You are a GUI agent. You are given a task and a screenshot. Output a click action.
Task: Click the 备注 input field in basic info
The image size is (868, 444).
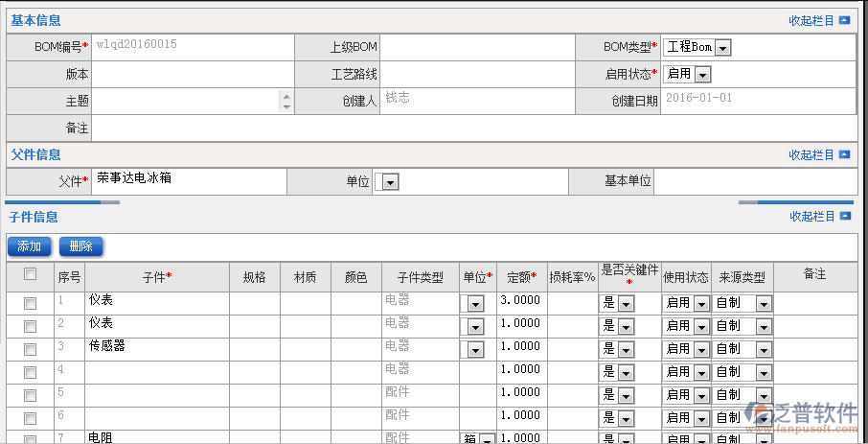tap(473, 128)
